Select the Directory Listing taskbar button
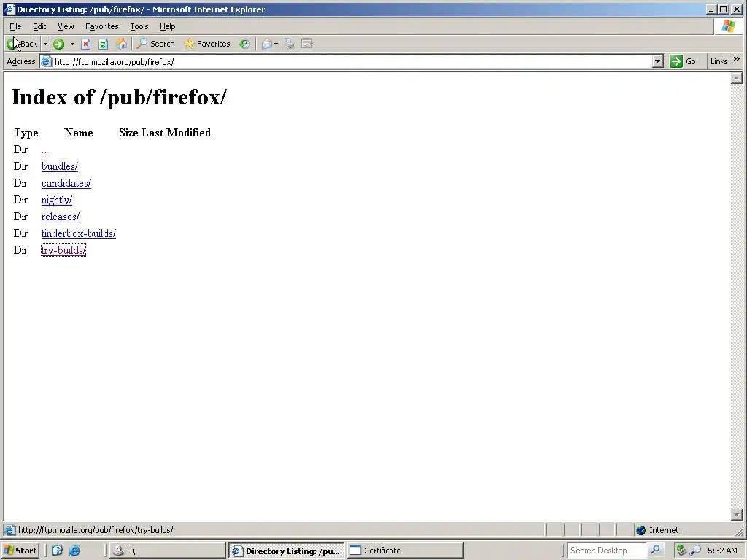 click(286, 551)
